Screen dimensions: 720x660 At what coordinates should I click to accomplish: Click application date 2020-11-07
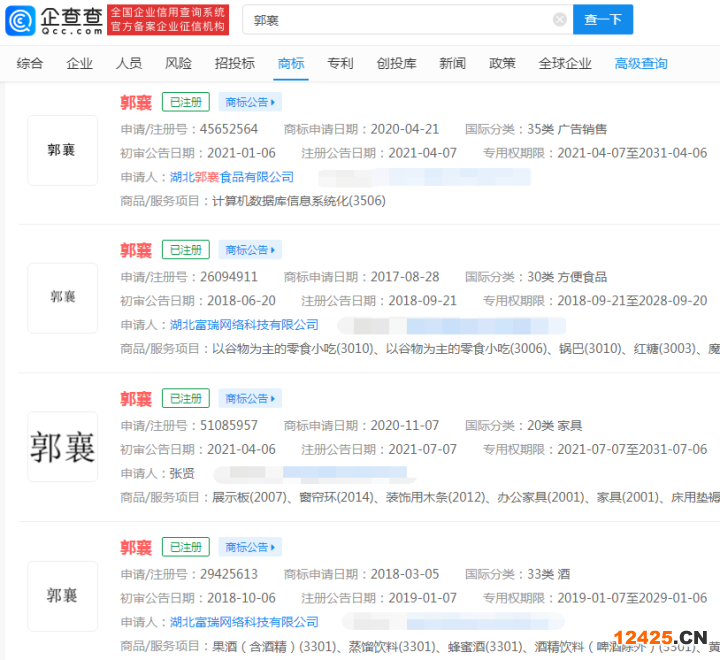coord(405,425)
